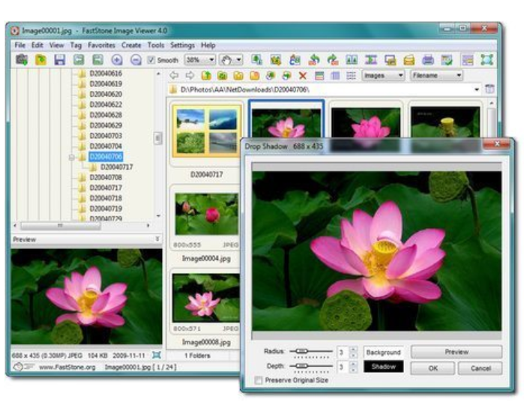Viewport: 532px width, 411px height.
Task: Switch to list view layout icon
Action: click(351, 75)
